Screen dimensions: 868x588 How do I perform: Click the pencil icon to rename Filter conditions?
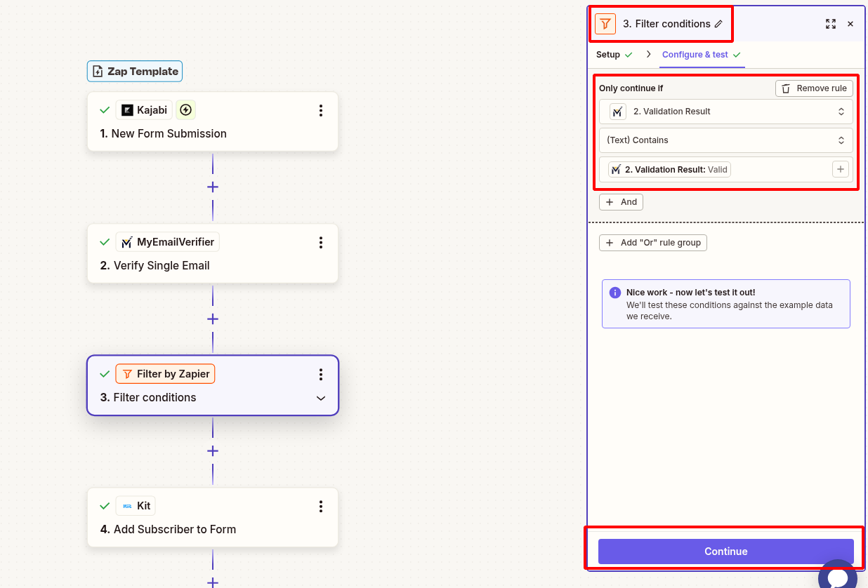718,23
